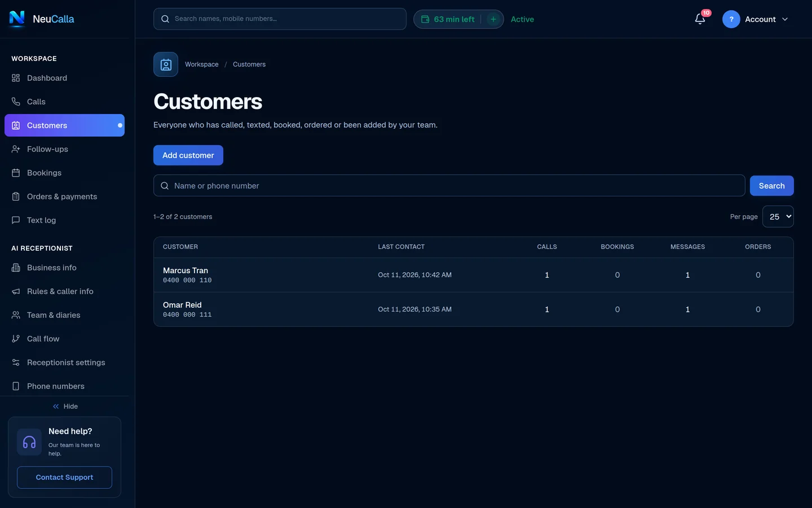Image resolution: width=812 pixels, height=508 pixels.
Task: Collapse the sidebar with Hide
Action: [x=65, y=406]
